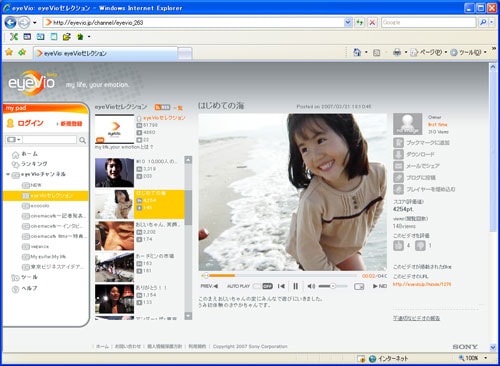Image resolution: width=500 pixels, height=366 pixels.
Task: Click the skip to beginning button
Action: tap(281, 286)
